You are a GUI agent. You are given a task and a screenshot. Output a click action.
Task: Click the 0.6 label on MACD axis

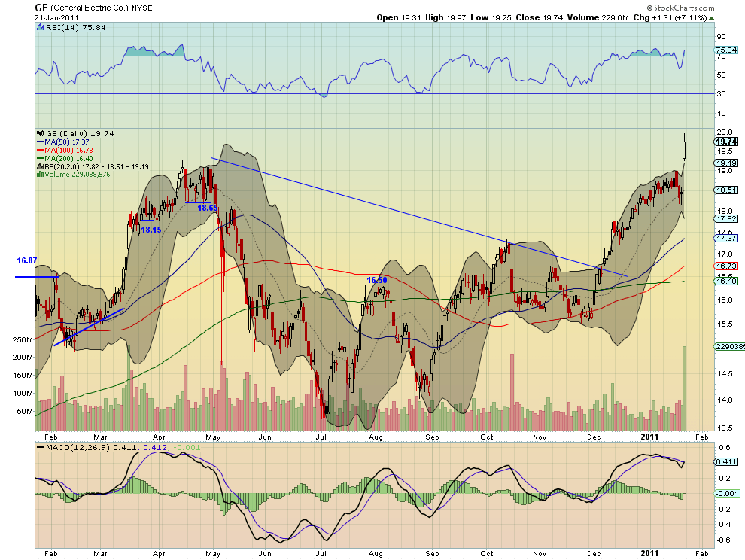725,448
